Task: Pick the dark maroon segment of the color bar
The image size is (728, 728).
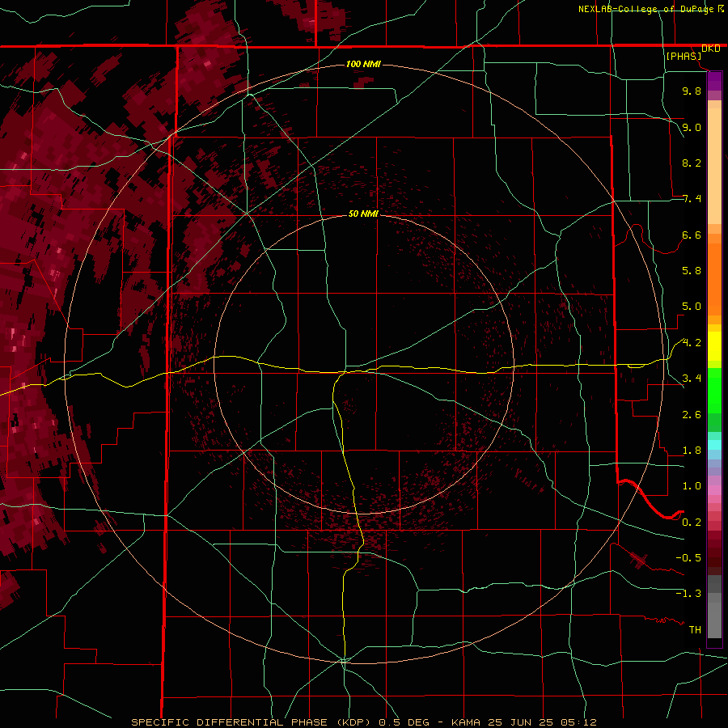Action: (x=714, y=557)
